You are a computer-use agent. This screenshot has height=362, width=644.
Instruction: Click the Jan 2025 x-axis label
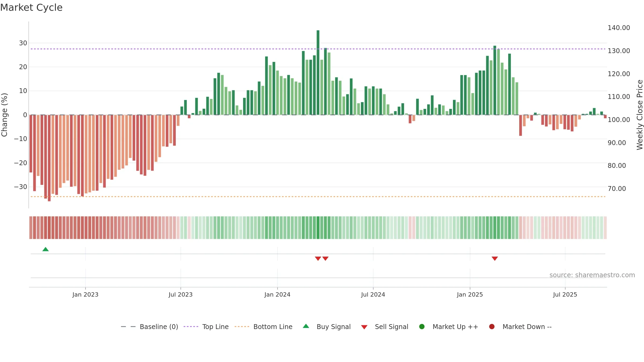tap(470, 294)
